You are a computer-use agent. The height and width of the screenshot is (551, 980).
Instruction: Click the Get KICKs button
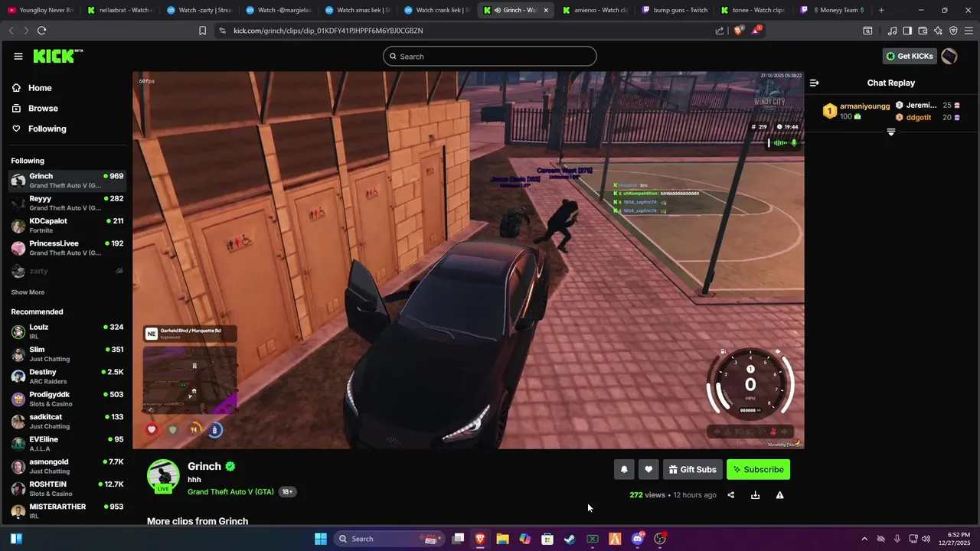(x=910, y=56)
